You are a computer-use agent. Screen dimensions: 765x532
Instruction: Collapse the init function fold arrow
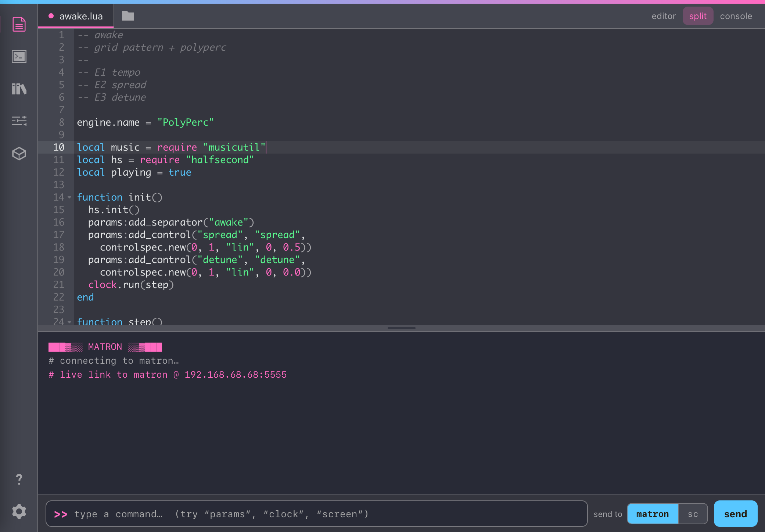[69, 197]
